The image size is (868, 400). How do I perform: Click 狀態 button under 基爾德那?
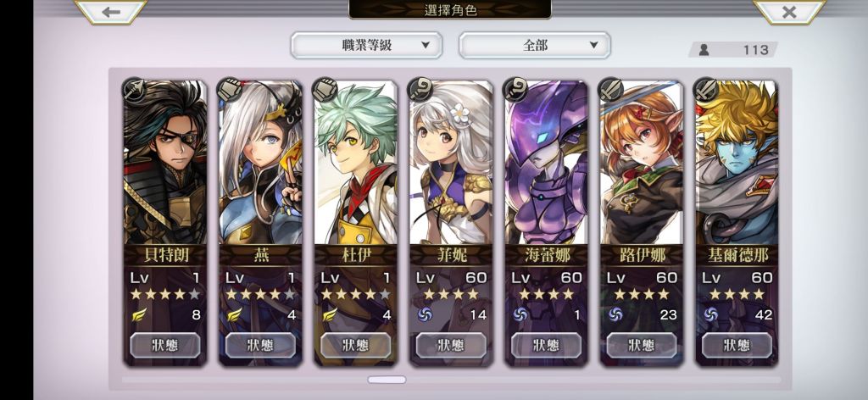(x=737, y=345)
